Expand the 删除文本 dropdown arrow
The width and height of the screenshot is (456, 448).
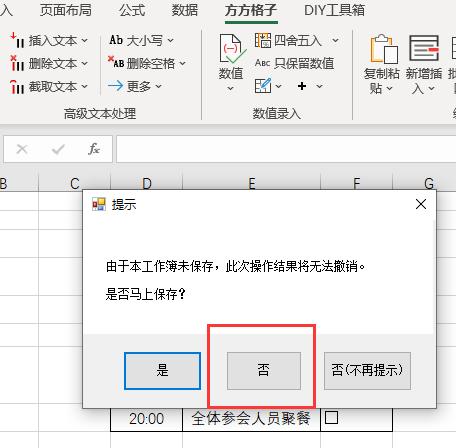pos(84,63)
